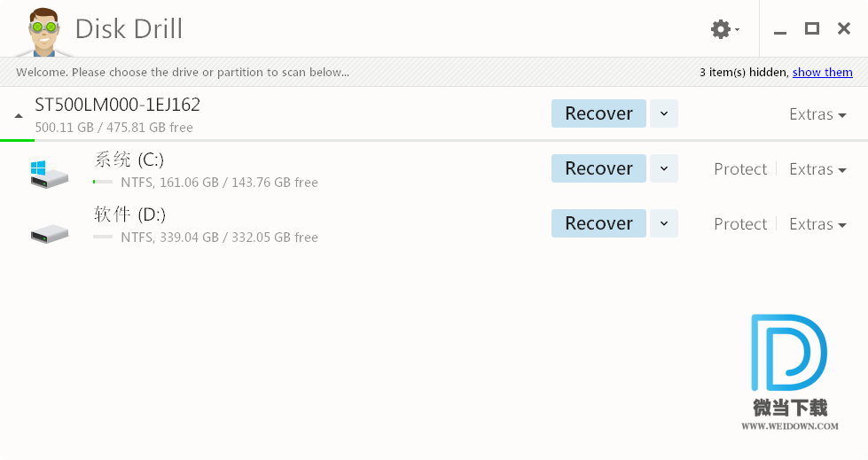Open the settings gear menu
Screen dimensions: 868x460
724,28
